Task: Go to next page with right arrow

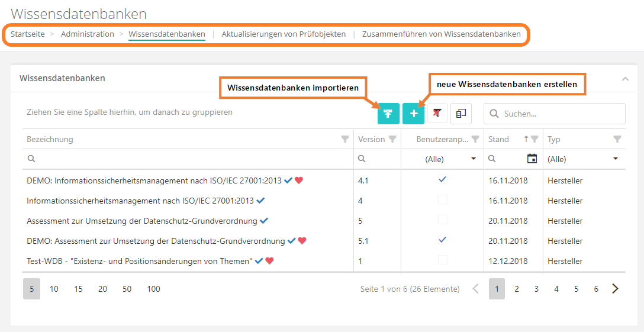Action: pos(615,289)
